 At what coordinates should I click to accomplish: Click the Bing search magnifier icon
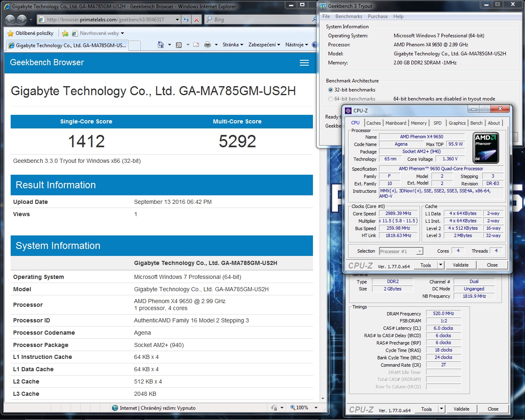point(314,19)
